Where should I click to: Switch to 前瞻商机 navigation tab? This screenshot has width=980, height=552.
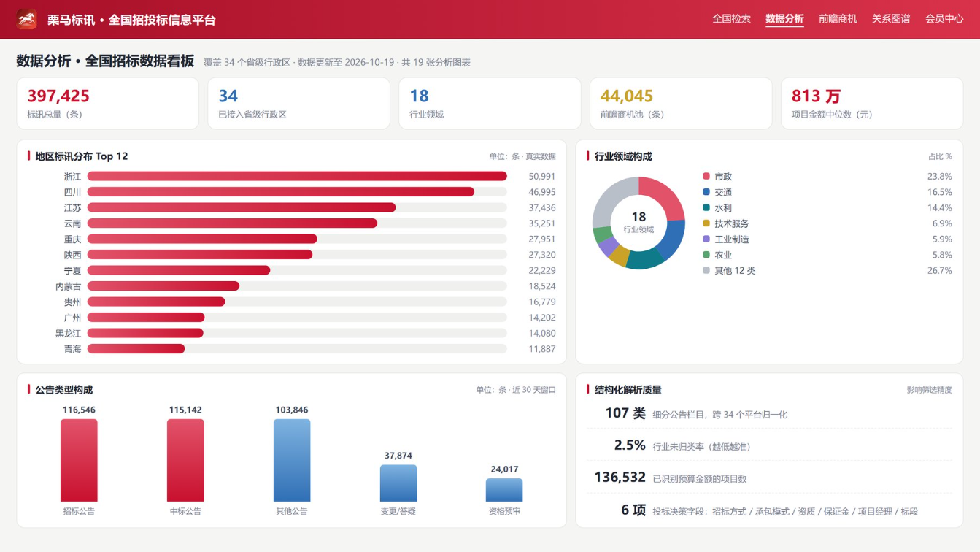point(838,19)
